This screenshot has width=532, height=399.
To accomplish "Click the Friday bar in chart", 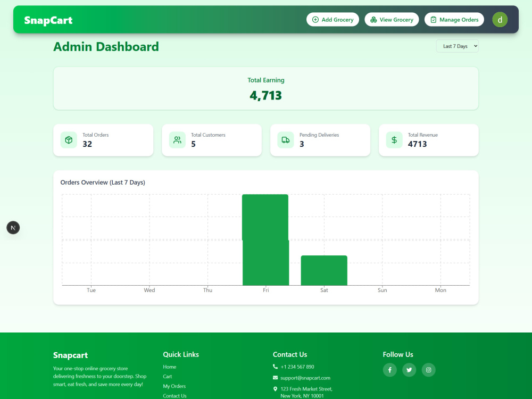I will click(x=265, y=240).
